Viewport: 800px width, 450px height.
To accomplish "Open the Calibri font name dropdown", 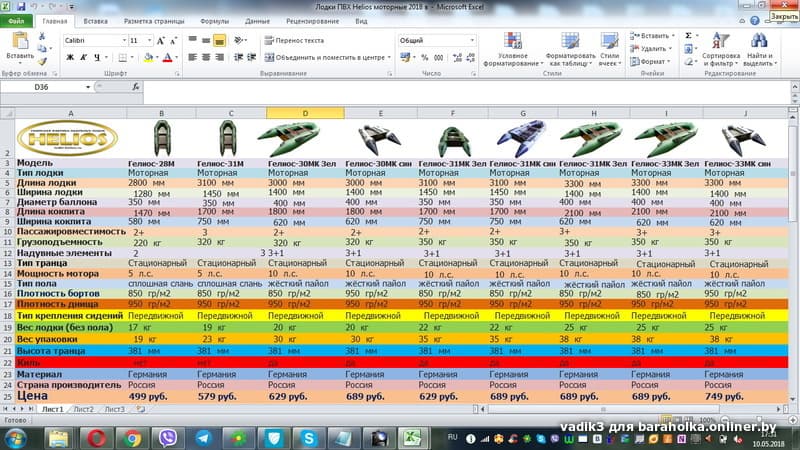I will click(124, 40).
